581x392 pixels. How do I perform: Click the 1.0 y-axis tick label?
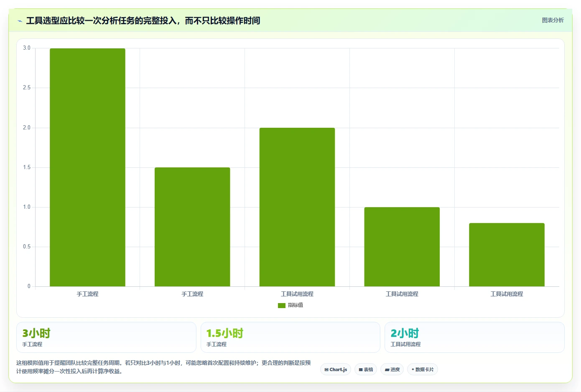point(27,207)
